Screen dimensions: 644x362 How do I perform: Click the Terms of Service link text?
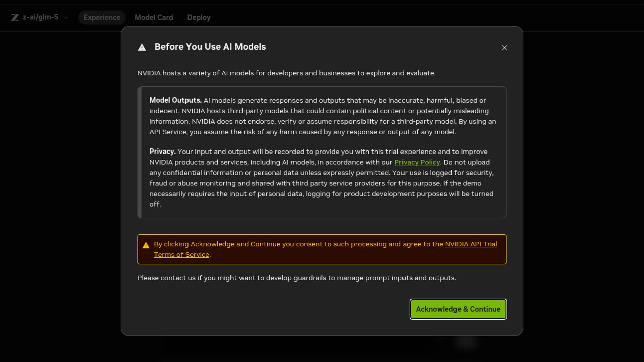pyautogui.click(x=181, y=255)
